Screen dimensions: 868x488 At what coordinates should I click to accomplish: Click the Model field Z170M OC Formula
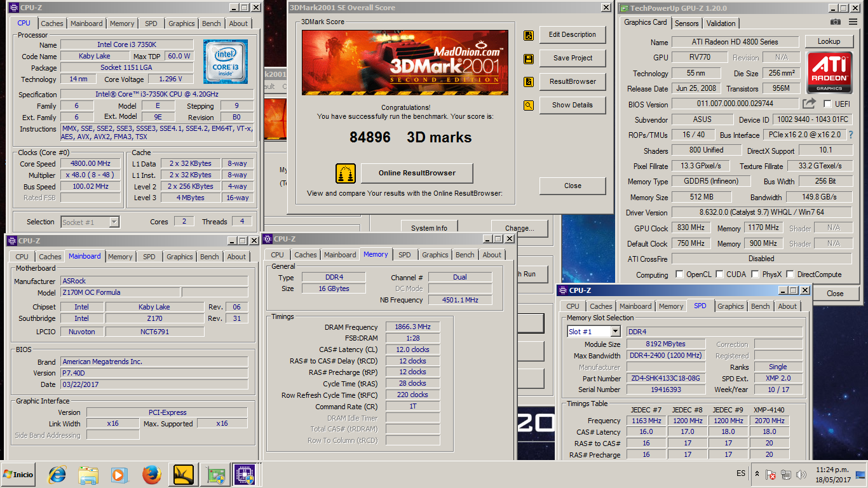tap(119, 293)
